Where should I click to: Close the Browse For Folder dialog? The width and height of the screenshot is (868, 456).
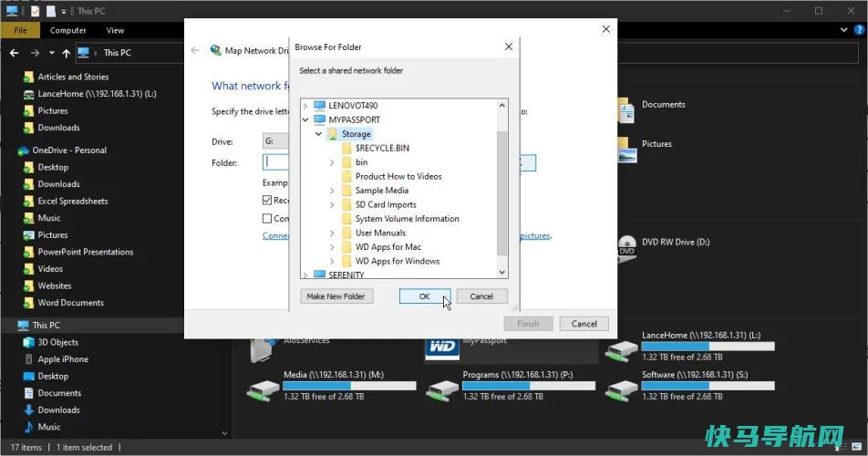pyautogui.click(x=509, y=47)
